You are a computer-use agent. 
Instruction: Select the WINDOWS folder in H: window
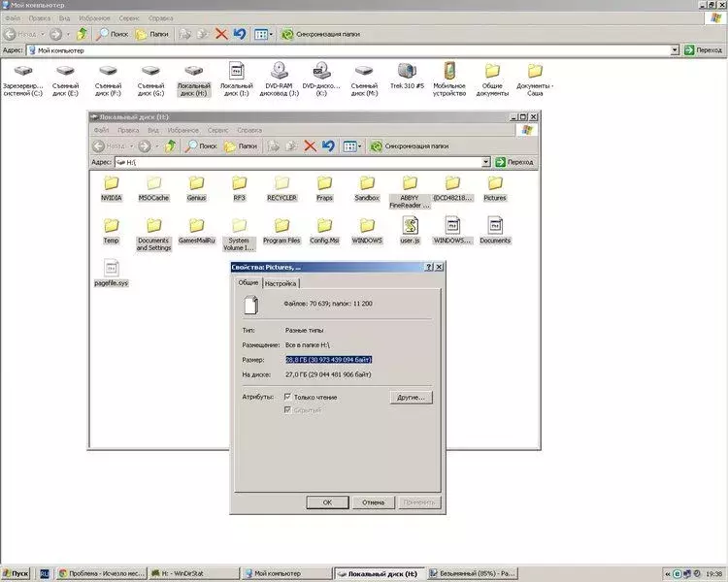tap(367, 232)
